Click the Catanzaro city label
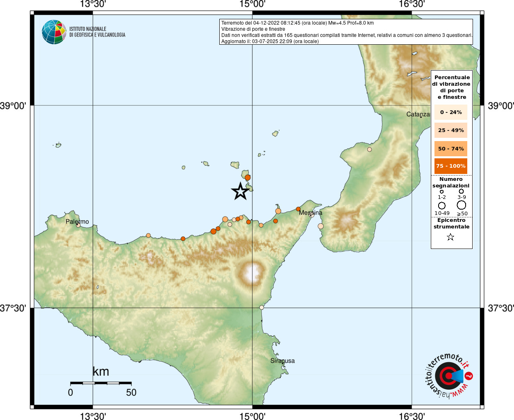 (418, 114)
